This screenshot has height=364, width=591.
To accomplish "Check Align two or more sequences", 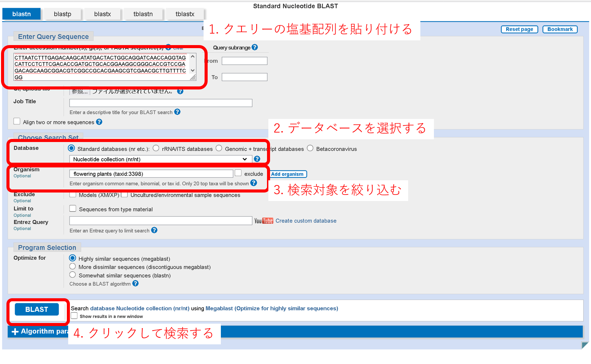I will 17,121.
